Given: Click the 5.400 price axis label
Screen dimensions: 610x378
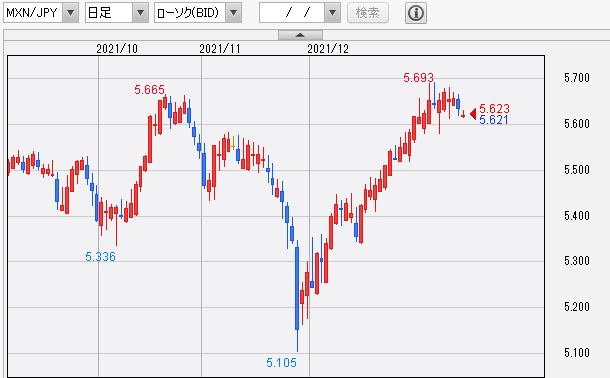Looking at the screenshot, I should (x=577, y=215).
